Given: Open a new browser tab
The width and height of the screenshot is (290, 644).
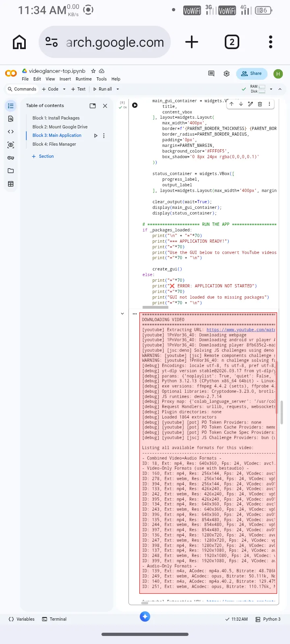Looking at the screenshot, I should (x=192, y=42).
